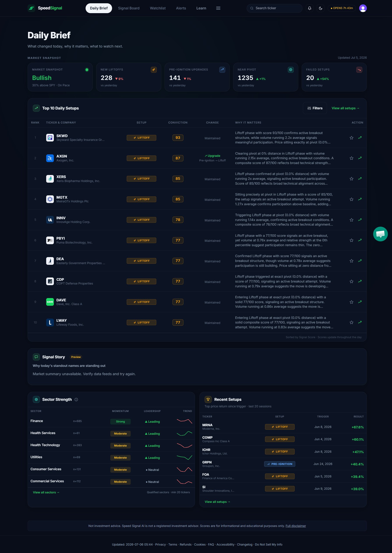The image size is (392, 553).
Task: Star PBYI to watchlist
Action: click(352, 240)
